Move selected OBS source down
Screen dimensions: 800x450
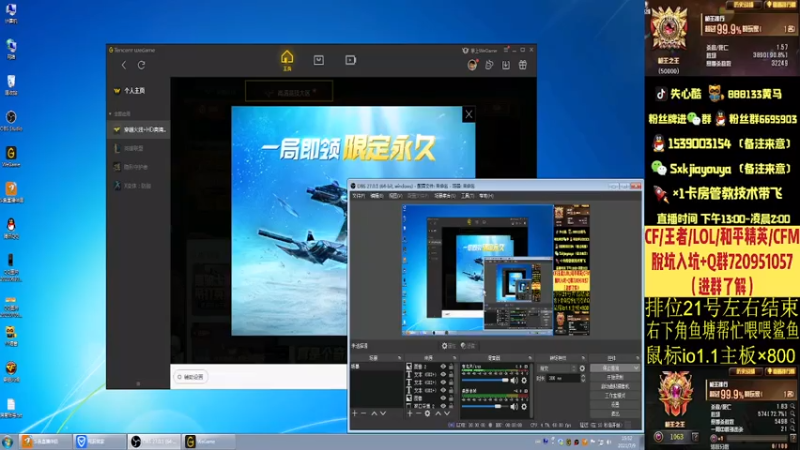click(447, 413)
